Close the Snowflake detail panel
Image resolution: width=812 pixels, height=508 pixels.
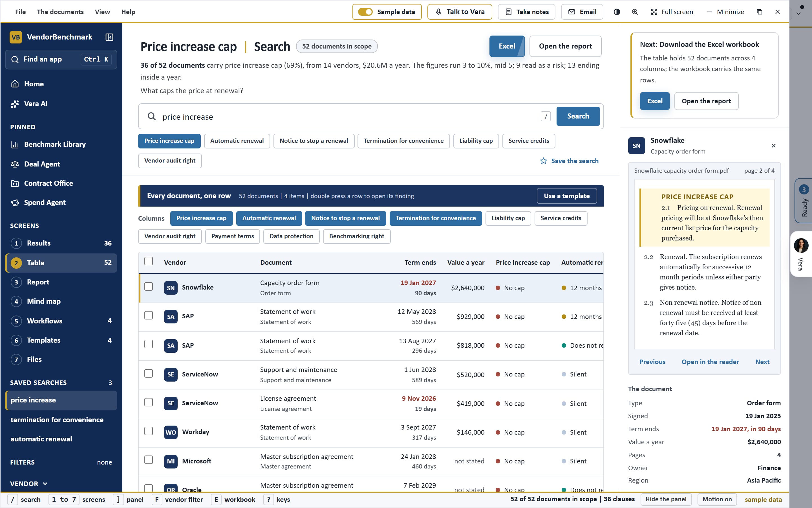pyautogui.click(x=773, y=145)
